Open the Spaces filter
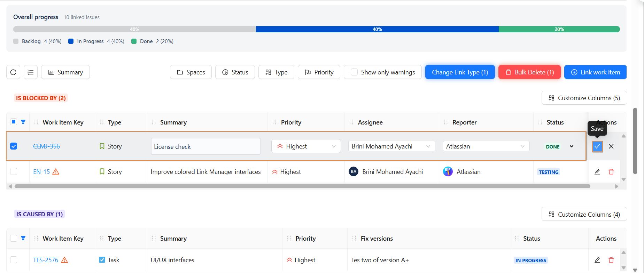 [191, 72]
